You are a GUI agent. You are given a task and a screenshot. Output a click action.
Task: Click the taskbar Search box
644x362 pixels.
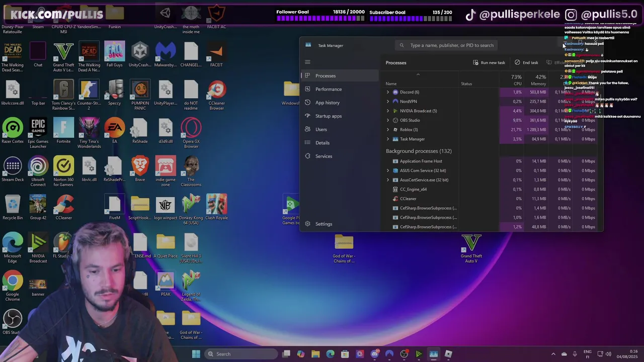(x=241, y=354)
